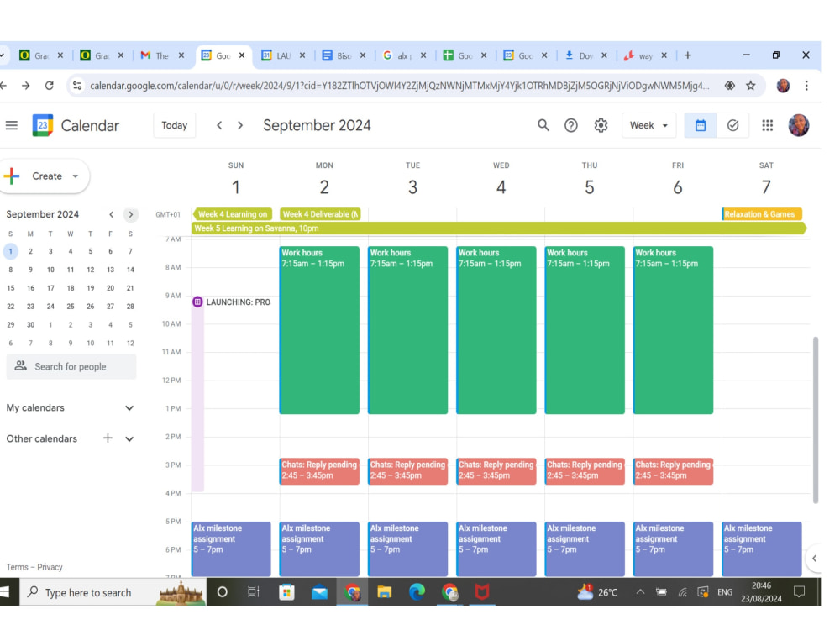Image resolution: width=840 pixels, height=630 pixels.
Task: Open the notification center icon
Action: point(799,592)
